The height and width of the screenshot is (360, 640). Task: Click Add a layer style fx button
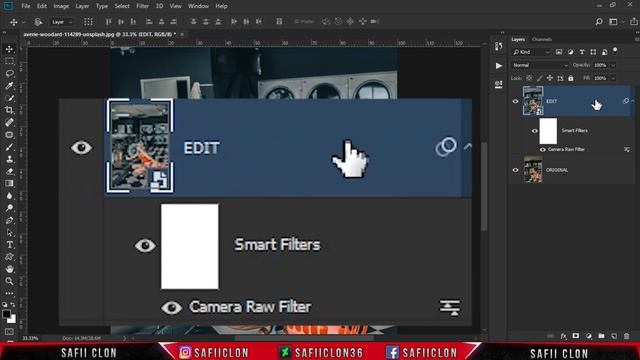point(563,336)
